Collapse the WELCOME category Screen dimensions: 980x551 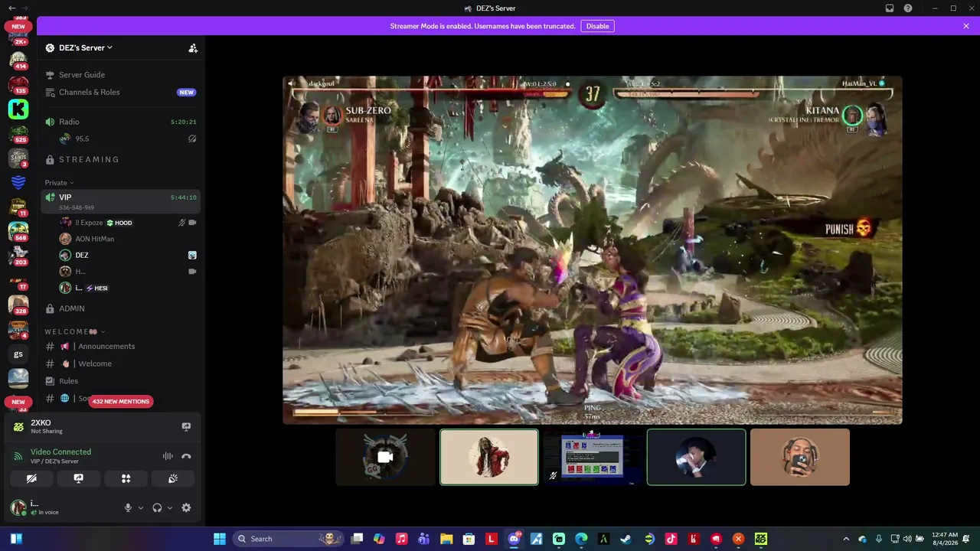[x=75, y=331]
